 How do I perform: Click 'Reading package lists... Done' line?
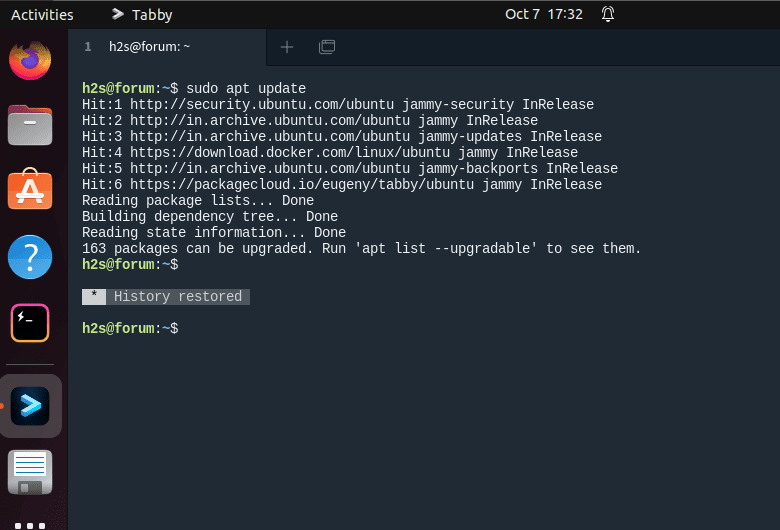(x=198, y=201)
